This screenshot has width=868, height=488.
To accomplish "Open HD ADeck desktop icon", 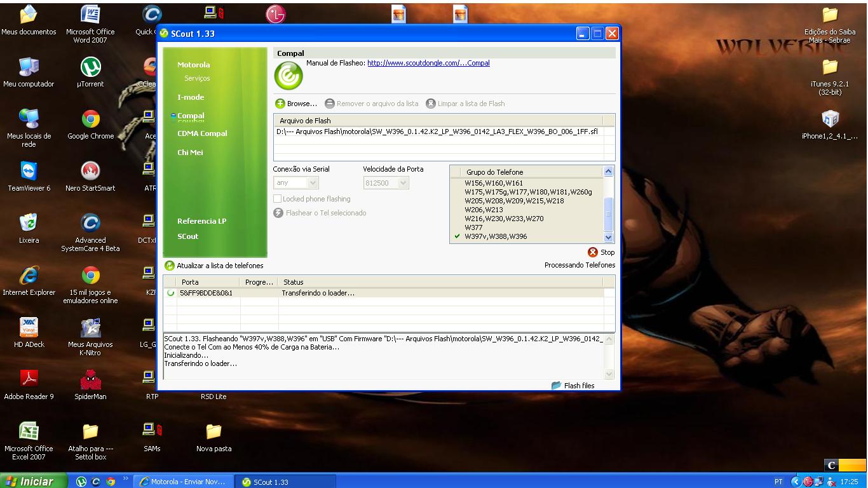I will click(29, 333).
